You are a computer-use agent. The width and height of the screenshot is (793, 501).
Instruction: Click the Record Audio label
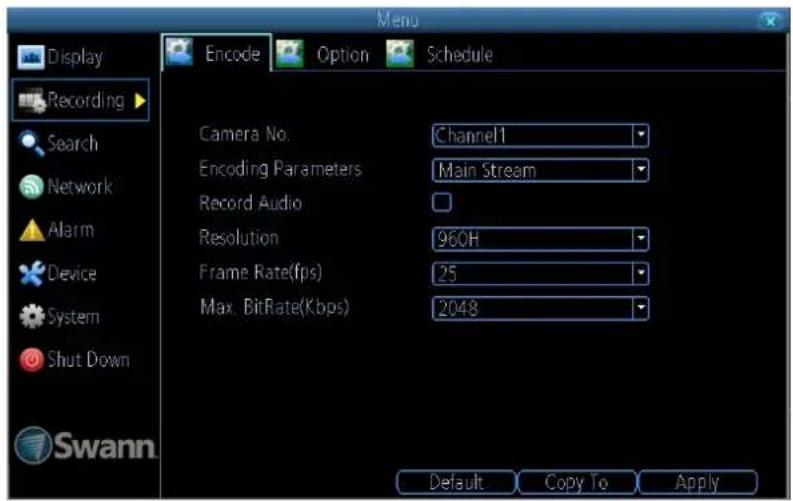250,203
